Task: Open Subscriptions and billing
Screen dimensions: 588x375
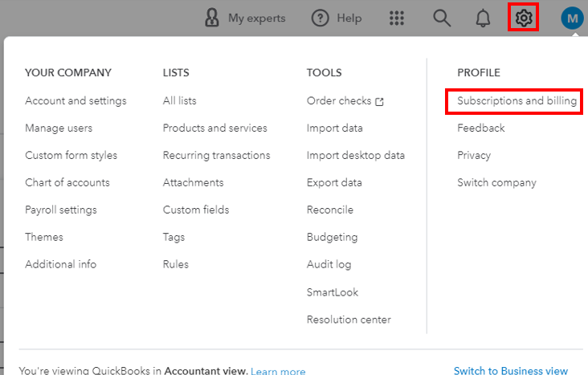Action: tap(517, 101)
